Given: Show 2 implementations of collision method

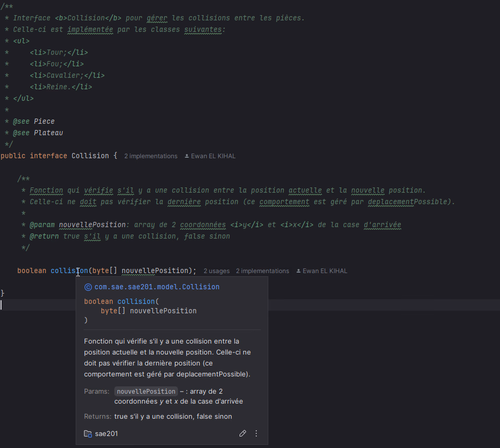Looking at the screenshot, I should (262, 271).
